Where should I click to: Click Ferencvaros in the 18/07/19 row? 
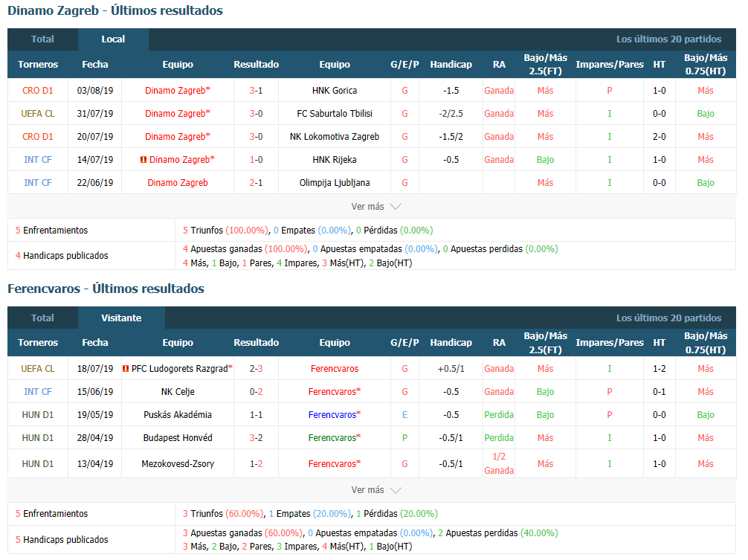coord(335,369)
